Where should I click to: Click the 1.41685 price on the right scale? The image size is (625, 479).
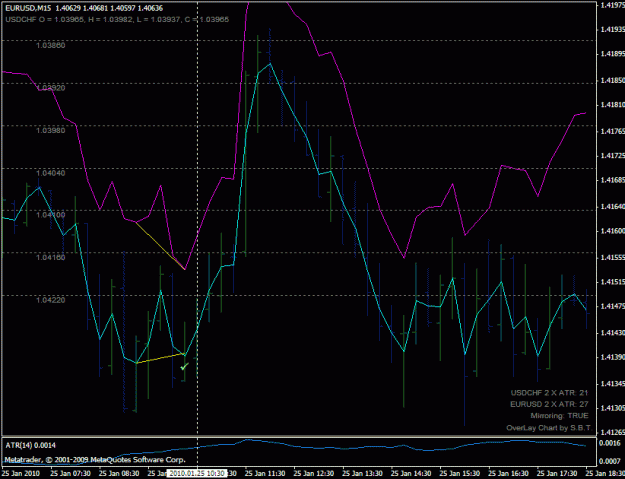pos(612,181)
